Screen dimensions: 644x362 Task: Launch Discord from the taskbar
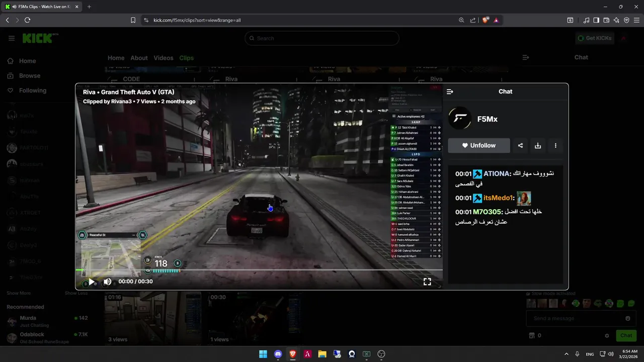click(278, 354)
